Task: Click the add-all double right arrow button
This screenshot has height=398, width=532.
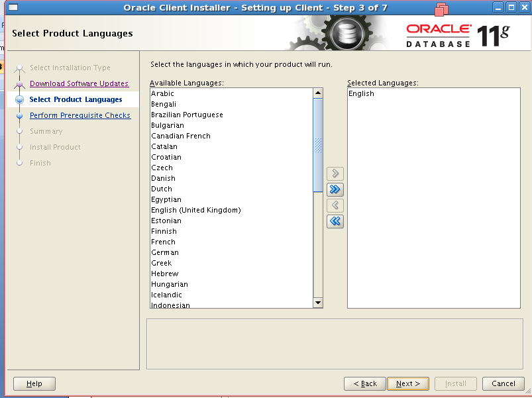Action: coord(335,189)
